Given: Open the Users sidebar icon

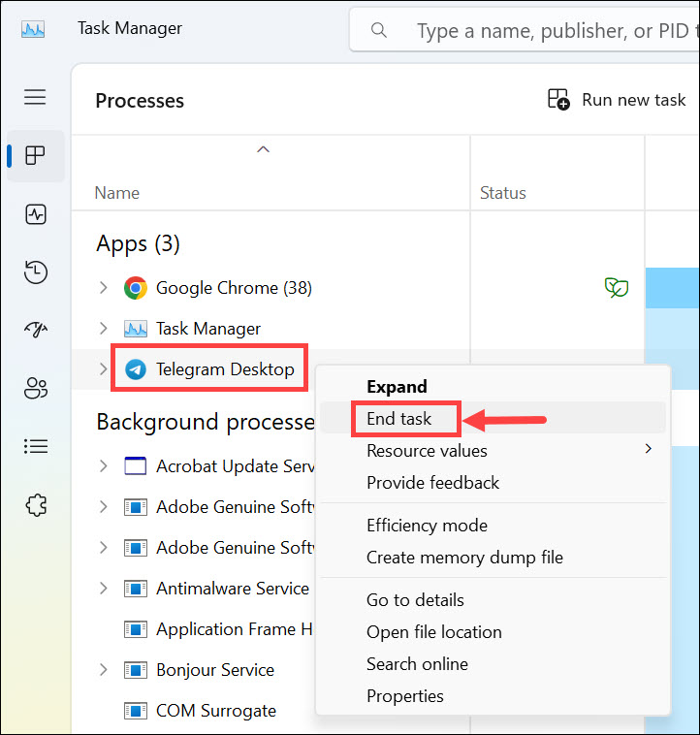Looking at the screenshot, I should (36, 389).
